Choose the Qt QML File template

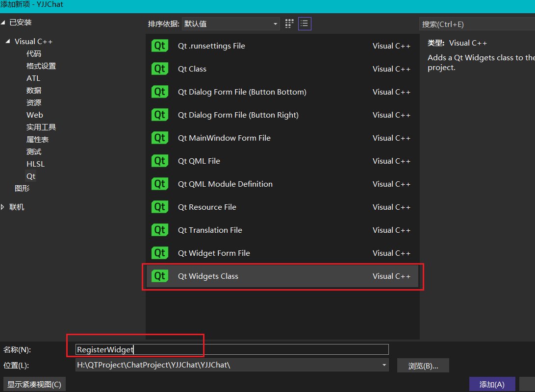tap(282, 161)
